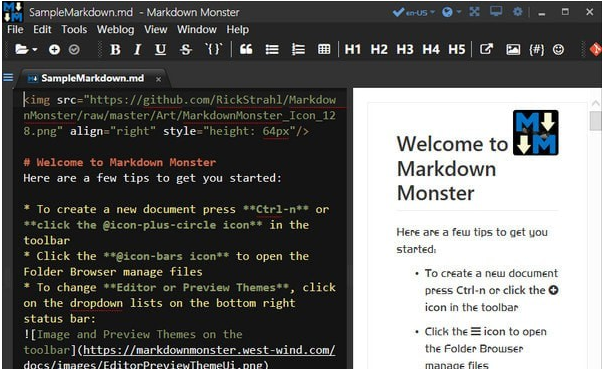Create a numbered list with toolbar icon
The height and width of the screenshot is (369, 602).
(298, 49)
